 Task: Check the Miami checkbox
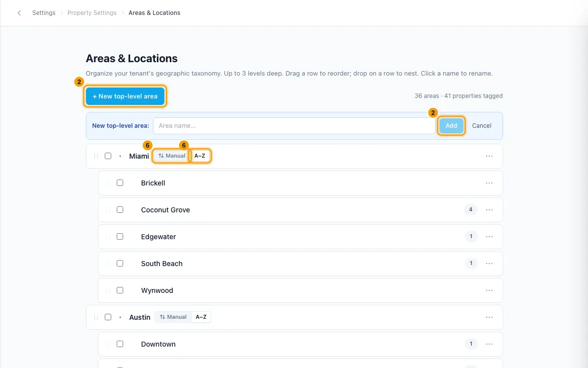(108, 156)
